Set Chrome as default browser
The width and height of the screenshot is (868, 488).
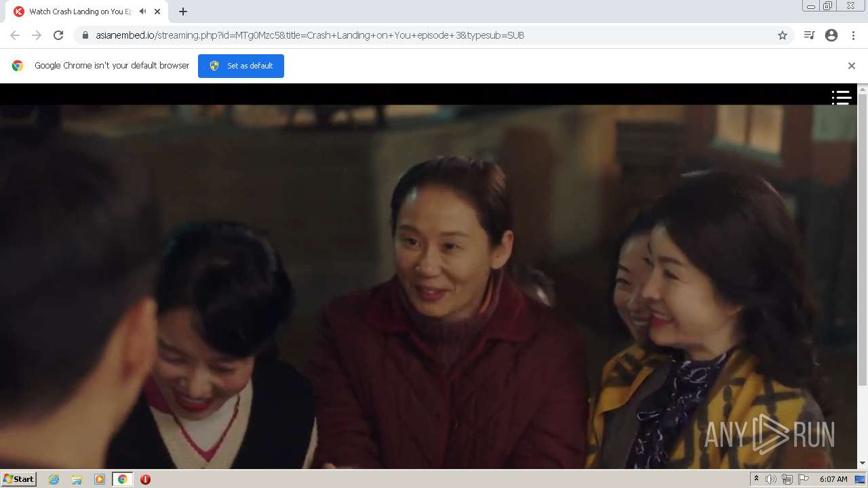coord(241,66)
